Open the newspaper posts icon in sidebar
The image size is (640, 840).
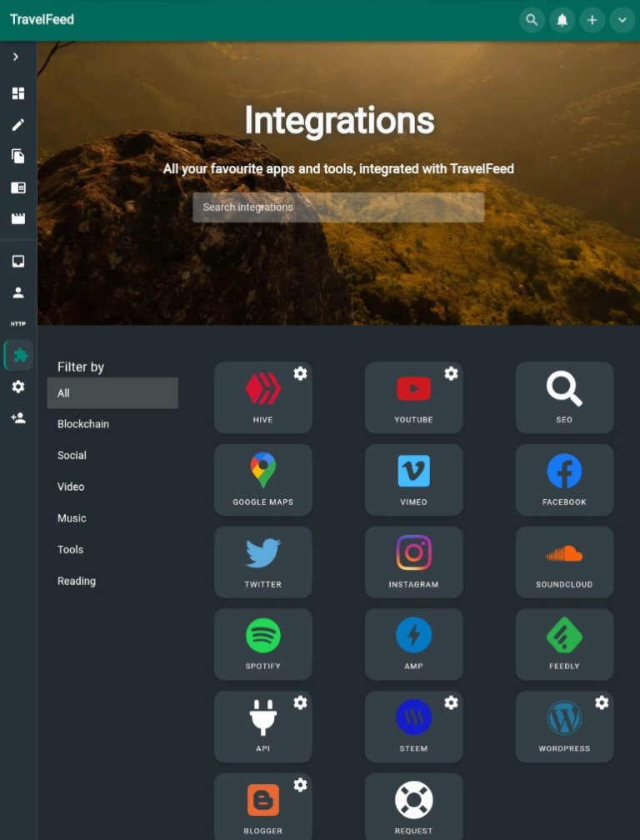coord(18,187)
